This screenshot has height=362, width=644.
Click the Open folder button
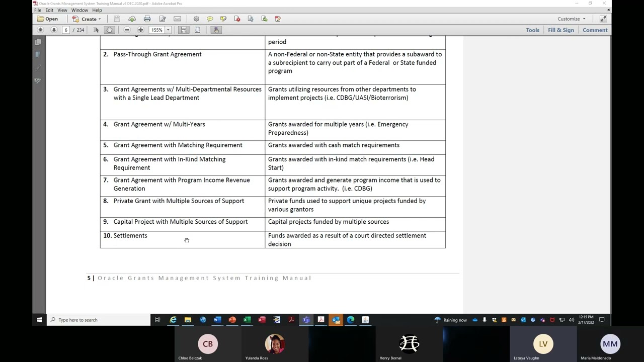47,19
